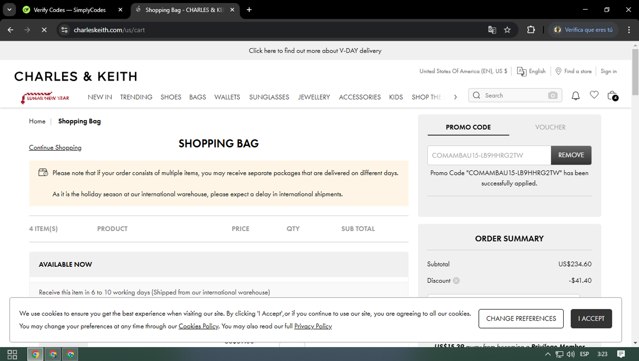Screen dimensions: 639x361
Task: Click the 'Verifica que eres tú' profile chip
Action: pos(584,30)
